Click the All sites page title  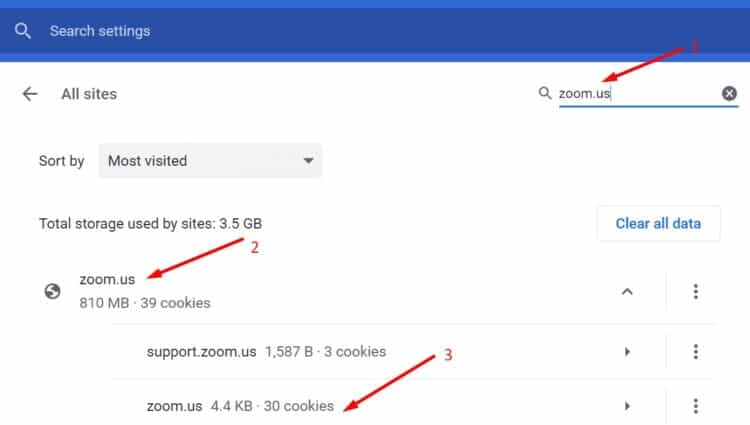(89, 94)
